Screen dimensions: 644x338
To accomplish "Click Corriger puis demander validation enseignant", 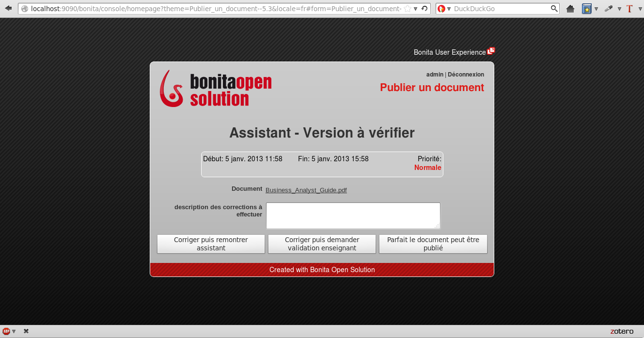I will [x=322, y=244].
